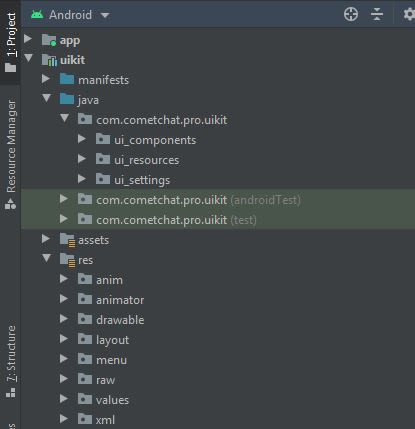Select the drawable resource folder
This screenshot has width=415, height=429.
(x=120, y=320)
